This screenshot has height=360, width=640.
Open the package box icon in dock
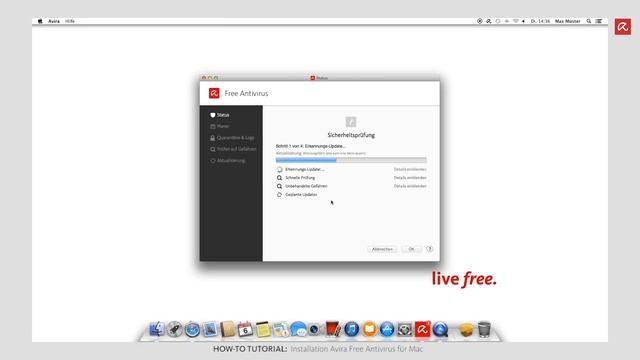point(466,329)
